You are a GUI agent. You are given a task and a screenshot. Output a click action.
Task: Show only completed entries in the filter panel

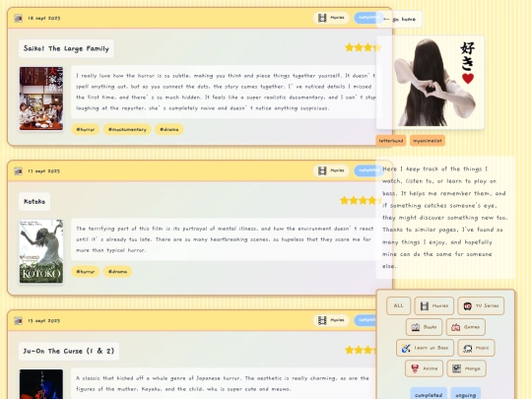coord(429,394)
